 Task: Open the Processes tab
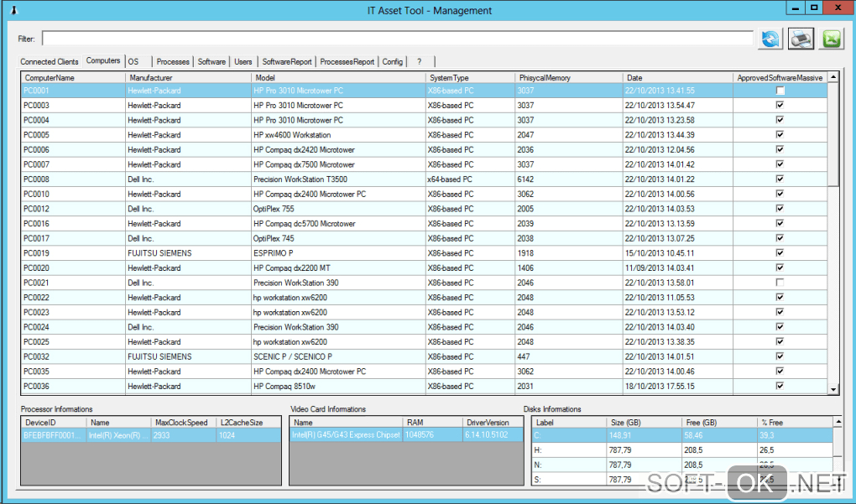(x=173, y=62)
